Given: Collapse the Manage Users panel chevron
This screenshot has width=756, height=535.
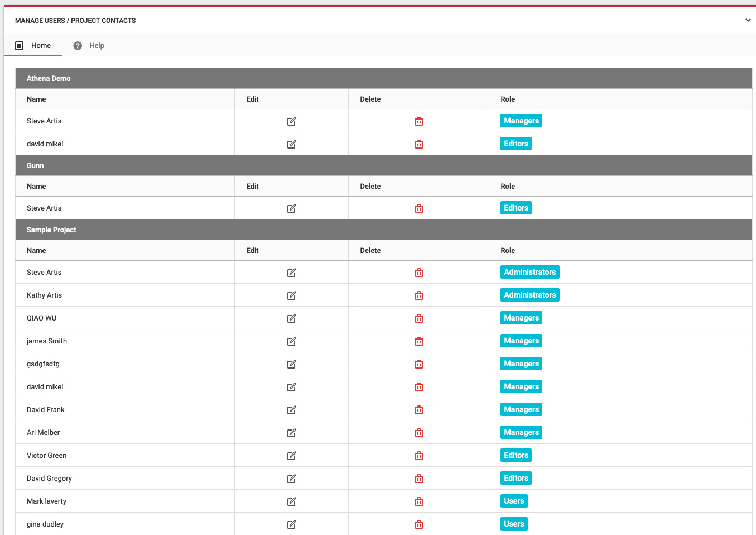Looking at the screenshot, I should pyautogui.click(x=748, y=21).
